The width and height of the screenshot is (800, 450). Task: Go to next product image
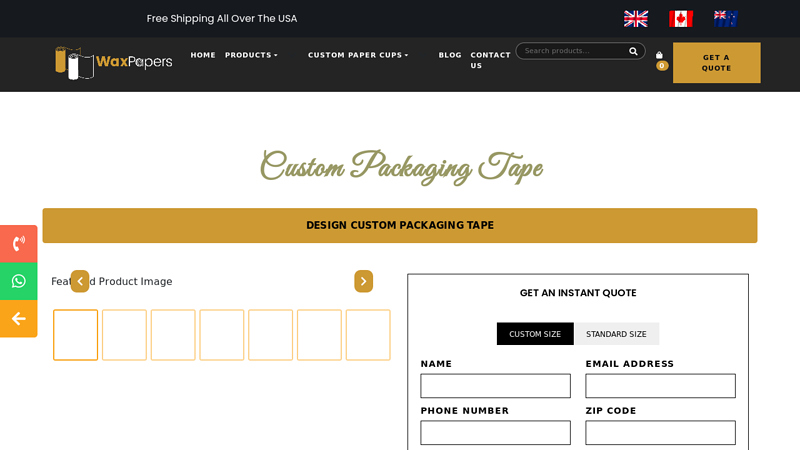(x=363, y=281)
